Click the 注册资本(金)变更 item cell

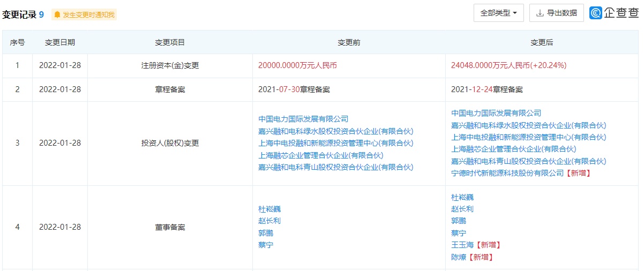pyautogui.click(x=170, y=65)
